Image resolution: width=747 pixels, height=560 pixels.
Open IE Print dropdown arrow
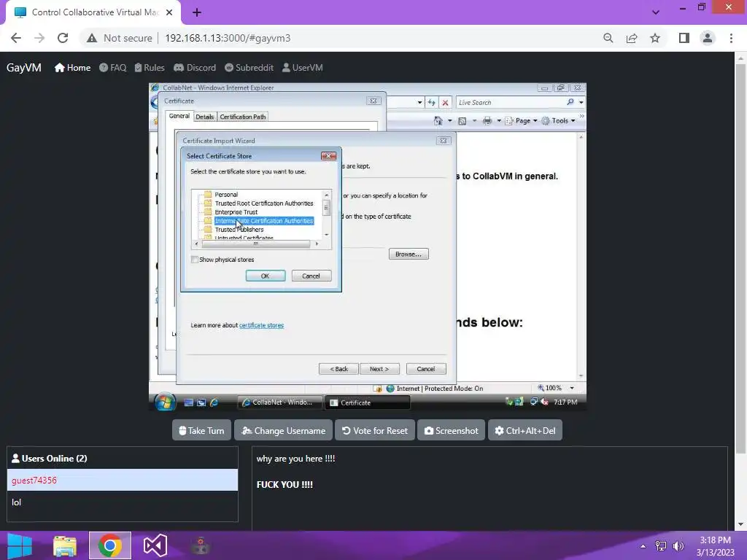click(x=499, y=121)
